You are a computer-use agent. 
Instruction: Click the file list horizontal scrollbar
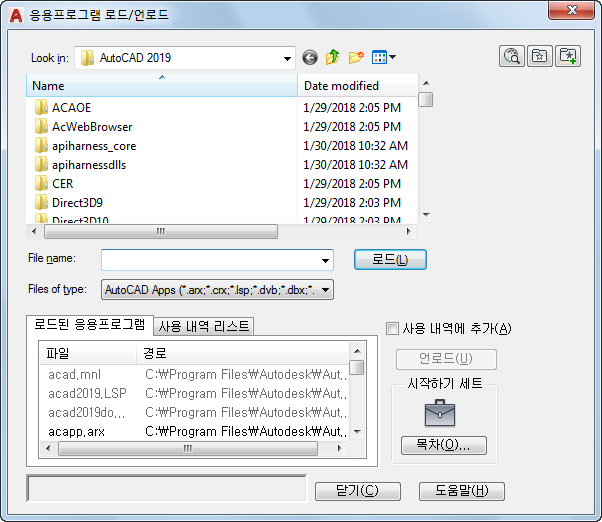coord(160,231)
